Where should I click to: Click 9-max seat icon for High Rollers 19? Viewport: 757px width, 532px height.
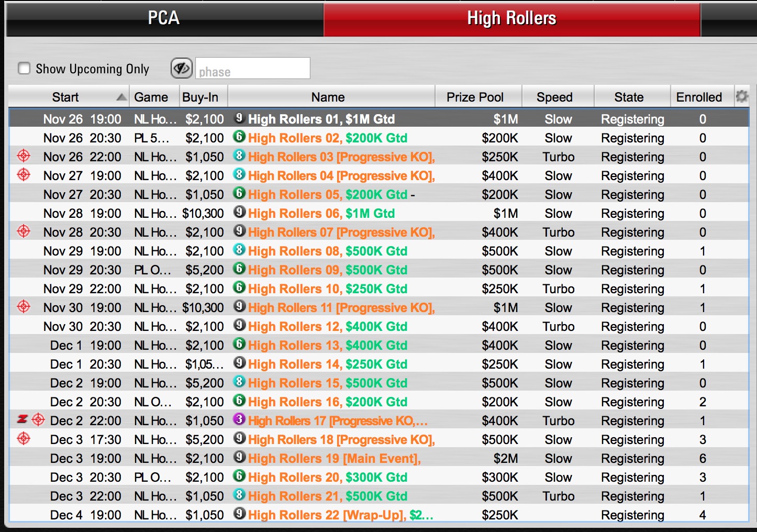point(239,458)
